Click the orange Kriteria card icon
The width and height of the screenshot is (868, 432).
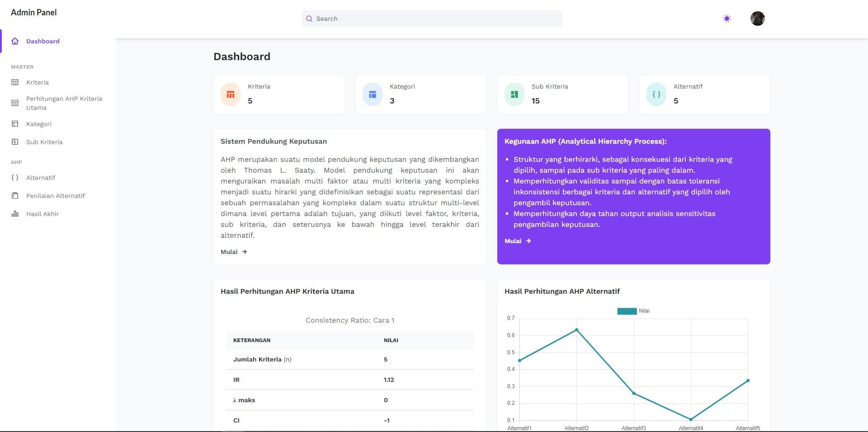230,94
